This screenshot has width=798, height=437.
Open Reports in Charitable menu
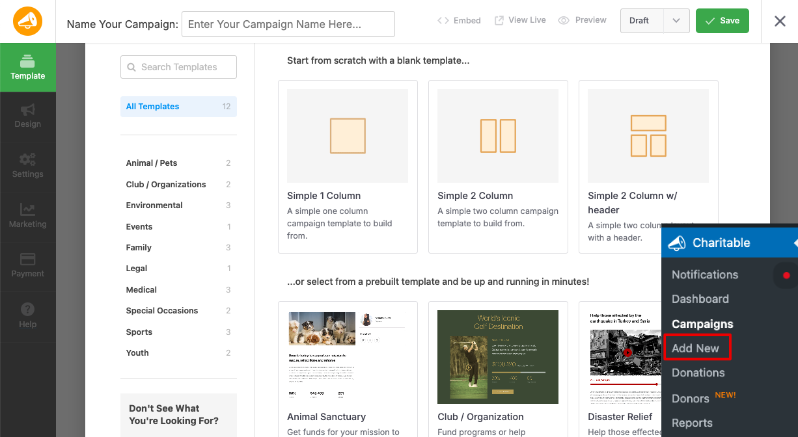692,423
